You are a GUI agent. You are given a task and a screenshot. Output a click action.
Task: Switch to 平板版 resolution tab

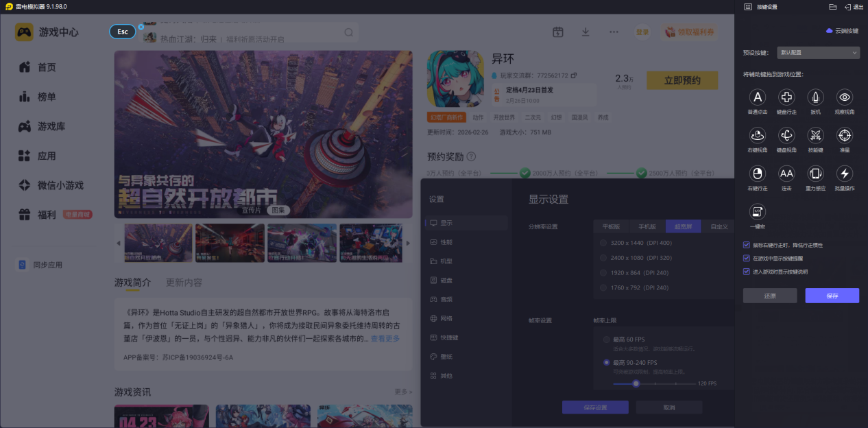[612, 226]
